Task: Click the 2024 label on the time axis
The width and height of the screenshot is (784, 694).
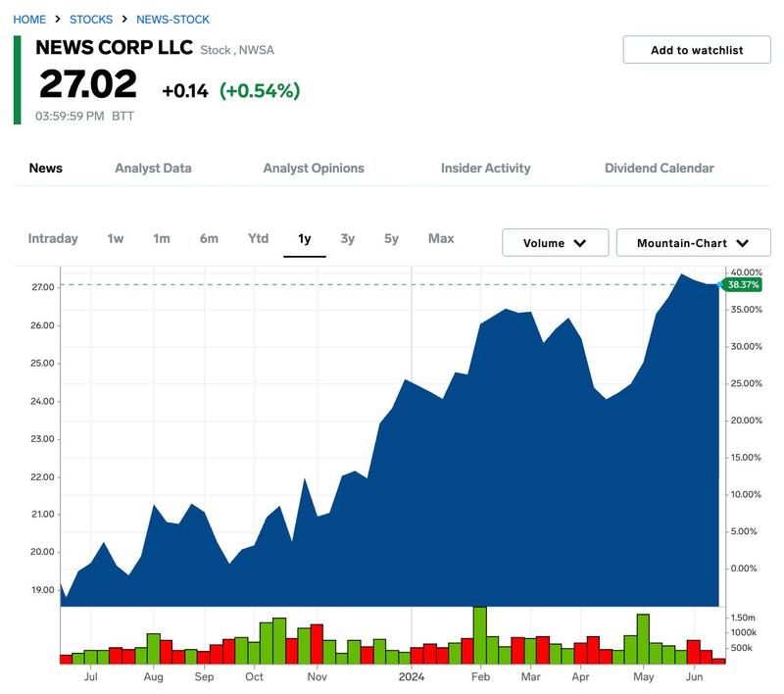Action: [411, 676]
